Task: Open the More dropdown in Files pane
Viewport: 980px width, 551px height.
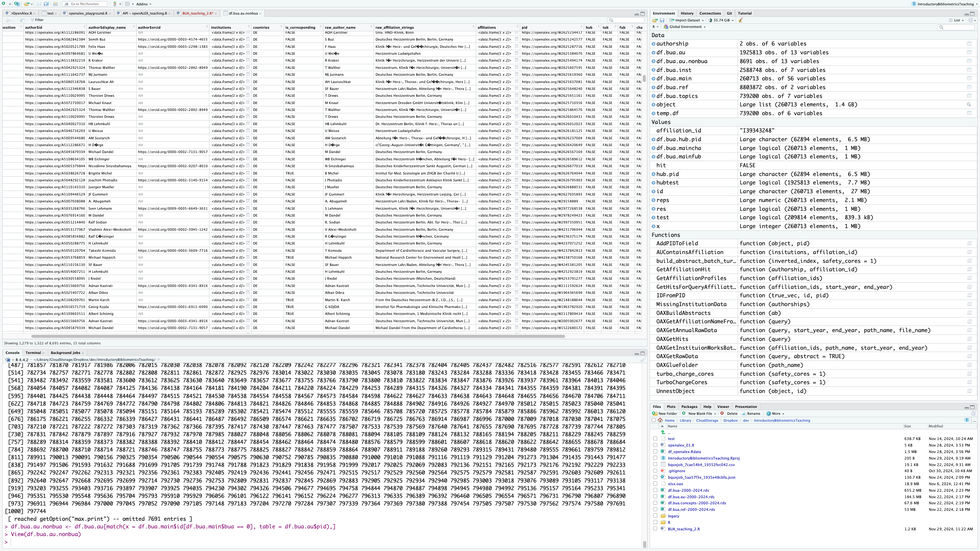Action: click(775, 413)
